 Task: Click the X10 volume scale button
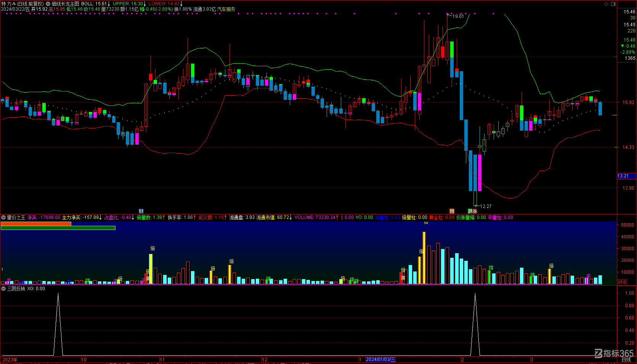point(622,282)
